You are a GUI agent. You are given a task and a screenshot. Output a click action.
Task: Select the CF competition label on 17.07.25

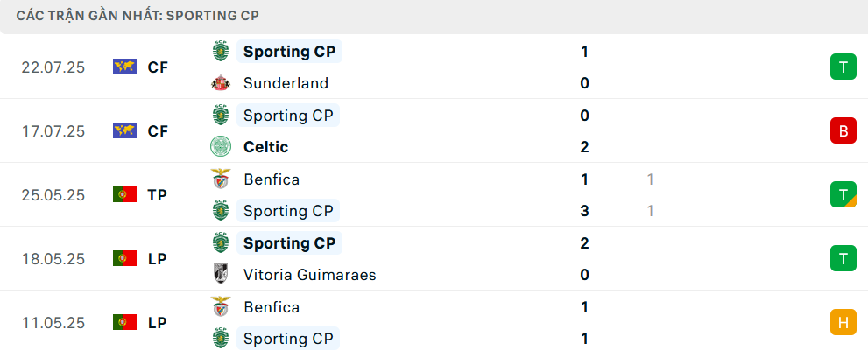(x=158, y=131)
